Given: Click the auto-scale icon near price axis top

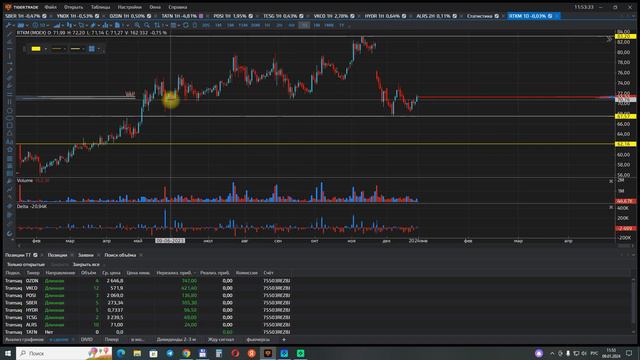Looking at the screenshot, I should [609, 39].
